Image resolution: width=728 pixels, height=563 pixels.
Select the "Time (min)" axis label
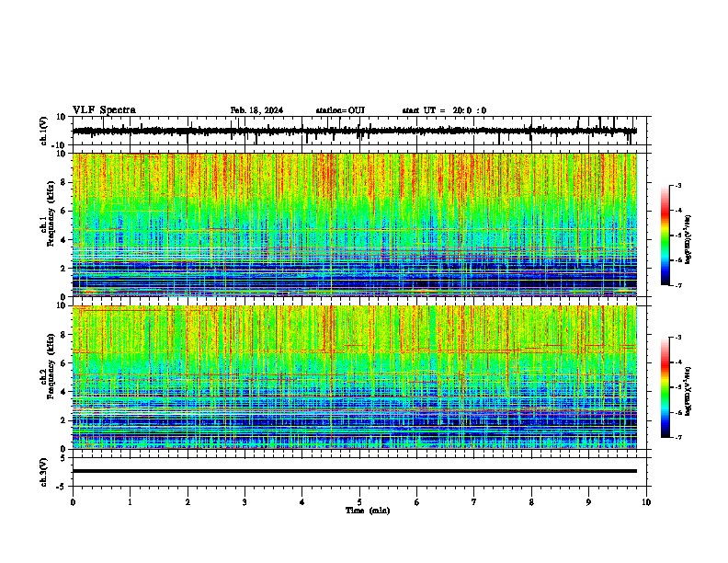pos(368,511)
